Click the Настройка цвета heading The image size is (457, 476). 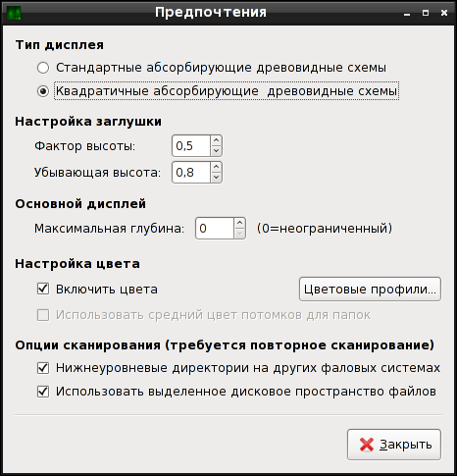pos(77,264)
